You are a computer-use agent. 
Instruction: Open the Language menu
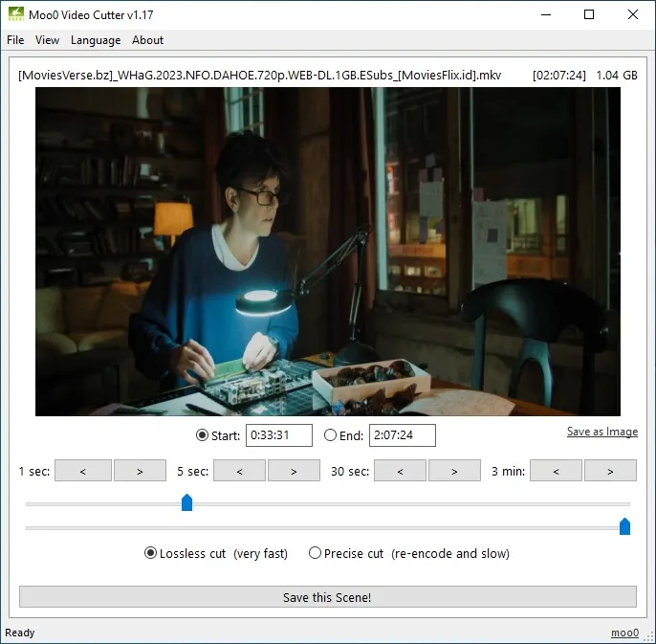[x=96, y=40]
